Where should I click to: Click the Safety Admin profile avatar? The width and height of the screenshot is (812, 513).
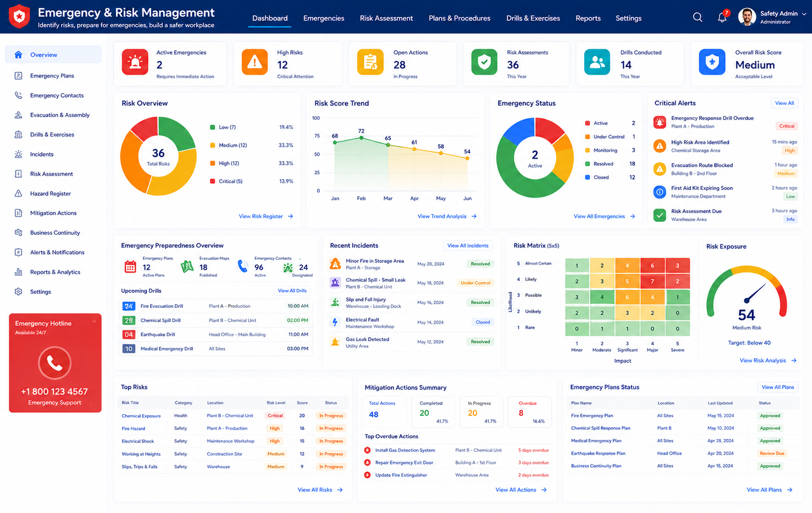(x=747, y=17)
